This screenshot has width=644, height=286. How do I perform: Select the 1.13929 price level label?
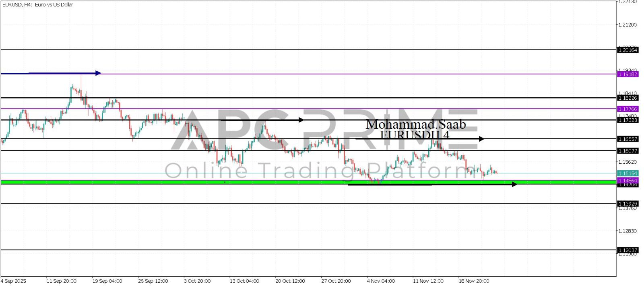pyautogui.click(x=627, y=204)
